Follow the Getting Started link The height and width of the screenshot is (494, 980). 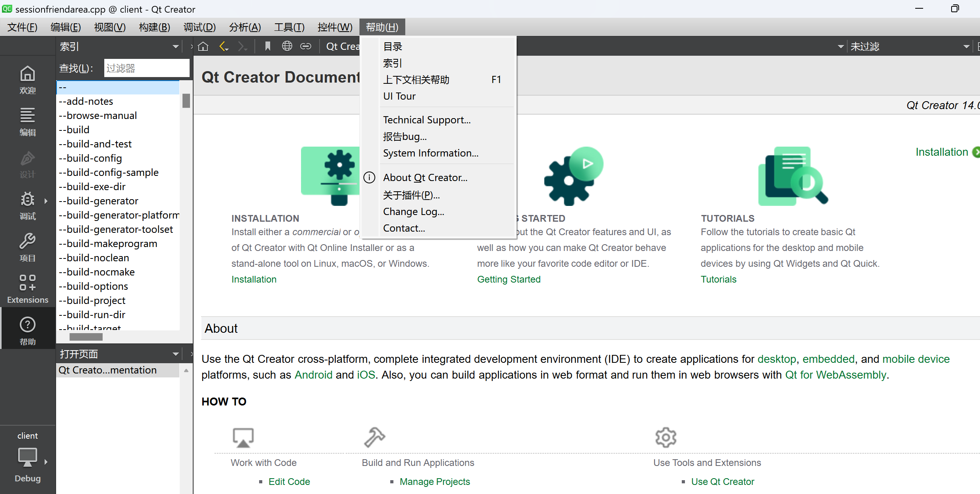point(509,279)
